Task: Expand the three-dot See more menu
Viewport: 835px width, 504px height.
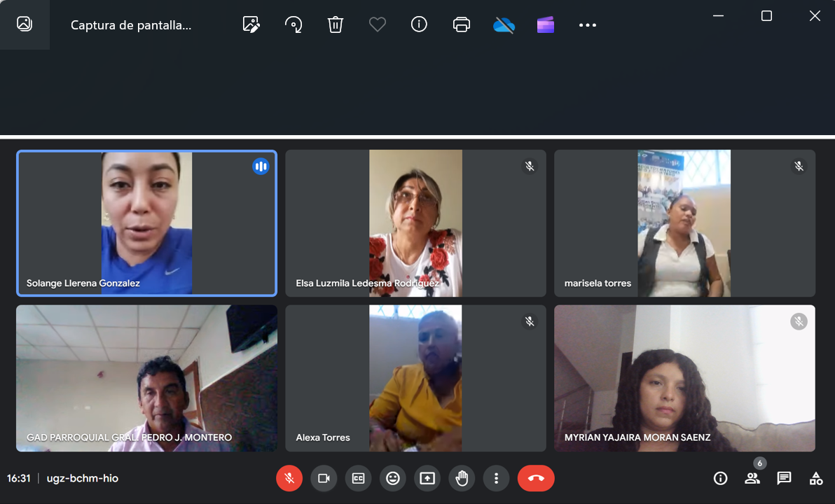Action: coord(587,25)
